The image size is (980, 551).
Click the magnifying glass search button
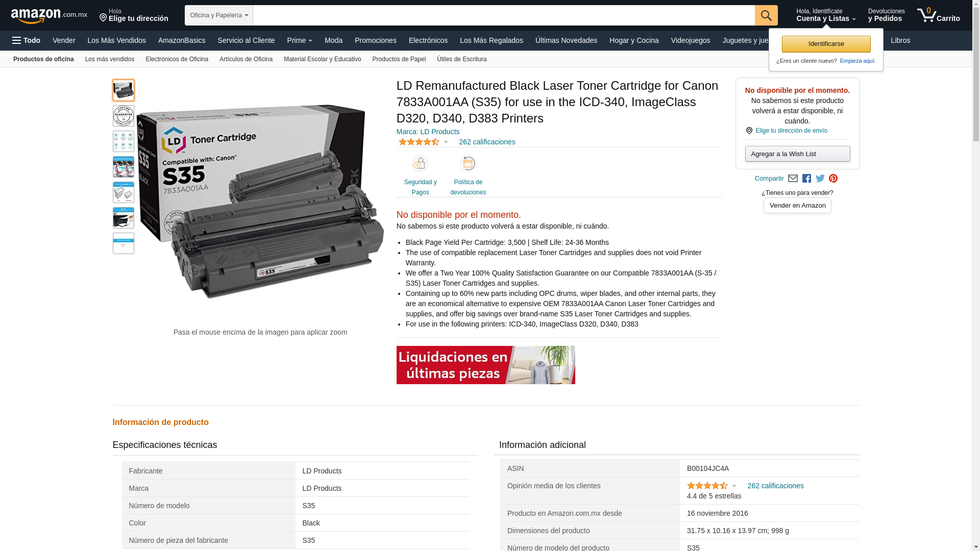pos(766,15)
